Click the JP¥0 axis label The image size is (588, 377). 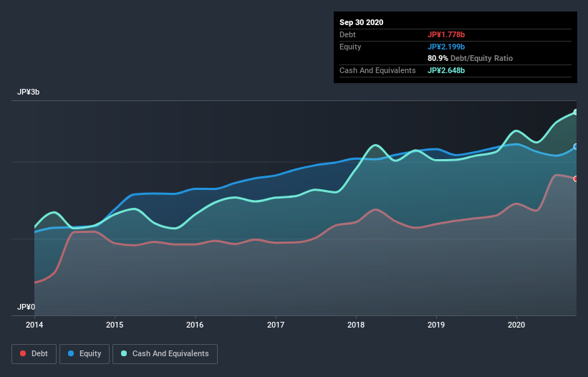click(26, 307)
